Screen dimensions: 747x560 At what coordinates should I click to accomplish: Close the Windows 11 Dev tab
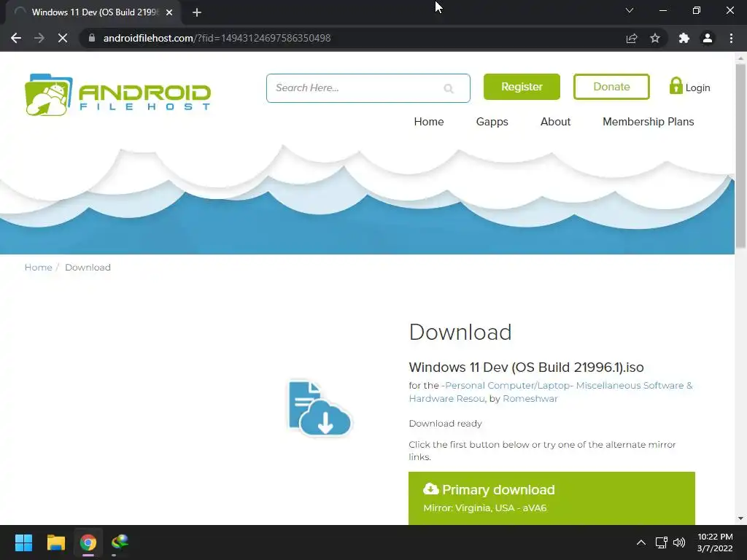[x=169, y=12]
